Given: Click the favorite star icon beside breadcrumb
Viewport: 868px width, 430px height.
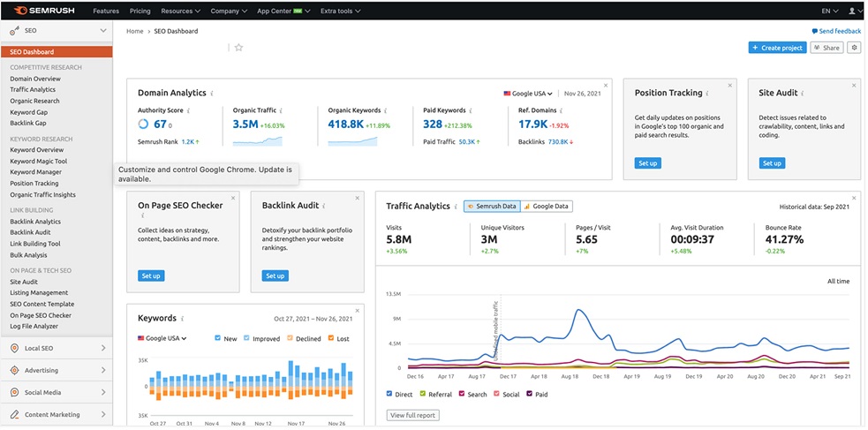Looking at the screenshot, I should tap(238, 48).
